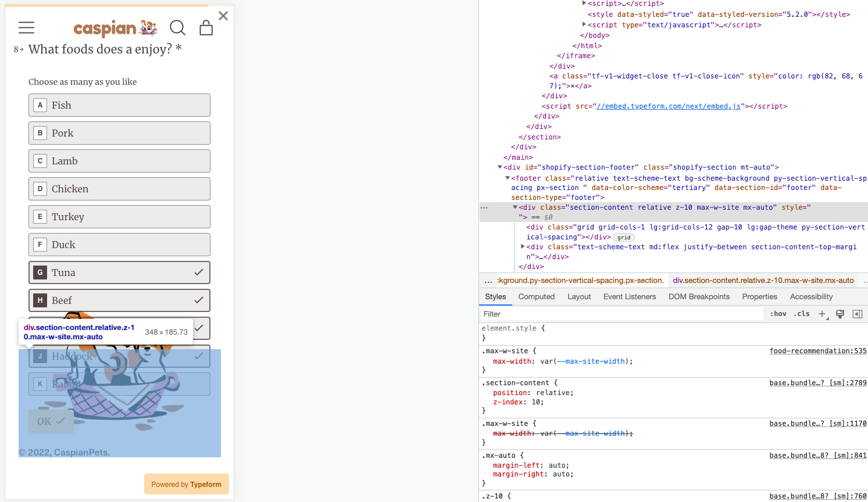Add a new style rule with plus icon
Screen dimensions: 868x502
[823, 314]
